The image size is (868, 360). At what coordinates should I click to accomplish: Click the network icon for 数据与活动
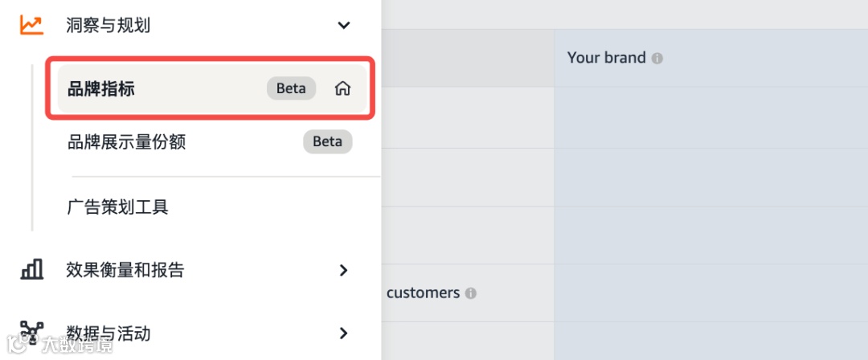[x=31, y=333]
